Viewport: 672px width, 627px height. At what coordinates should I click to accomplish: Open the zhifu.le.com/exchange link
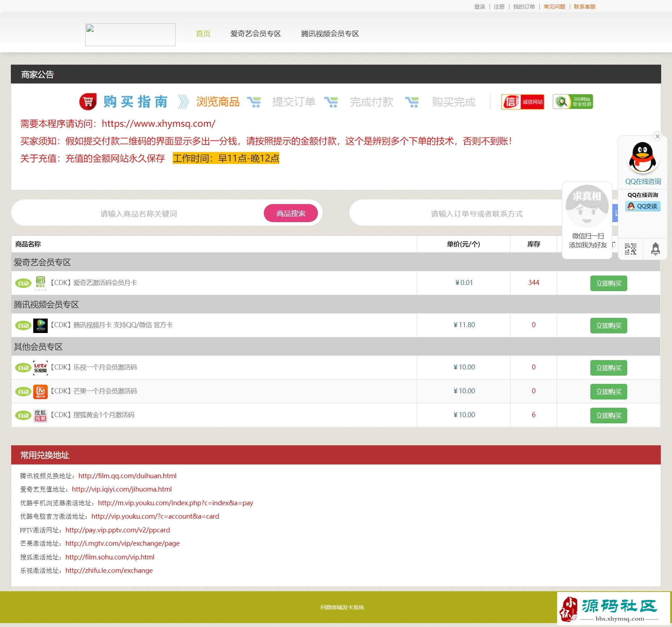(x=109, y=570)
